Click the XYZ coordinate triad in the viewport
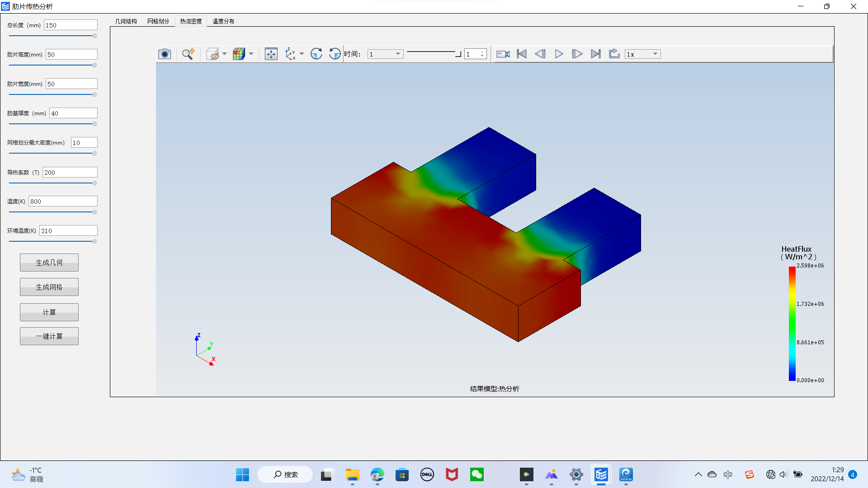Viewport: 868px width, 488px height. point(205,350)
